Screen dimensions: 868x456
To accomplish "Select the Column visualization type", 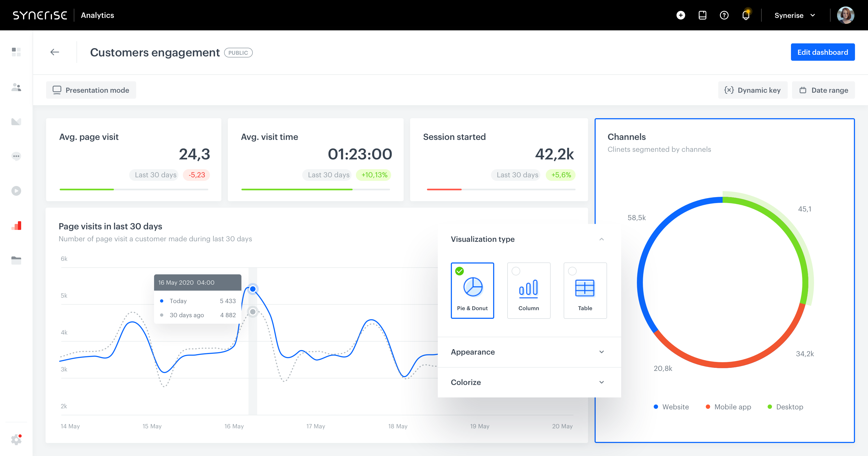I will 529,290.
